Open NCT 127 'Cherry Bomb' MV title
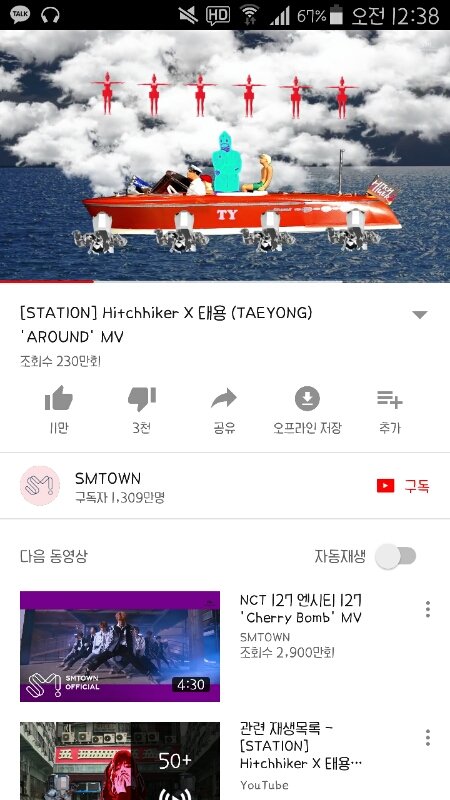 301,609
